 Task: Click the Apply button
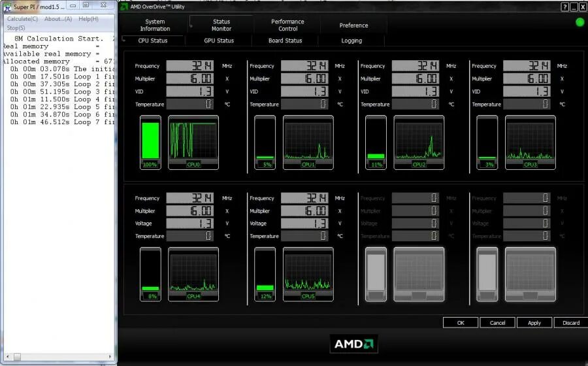pyautogui.click(x=534, y=322)
